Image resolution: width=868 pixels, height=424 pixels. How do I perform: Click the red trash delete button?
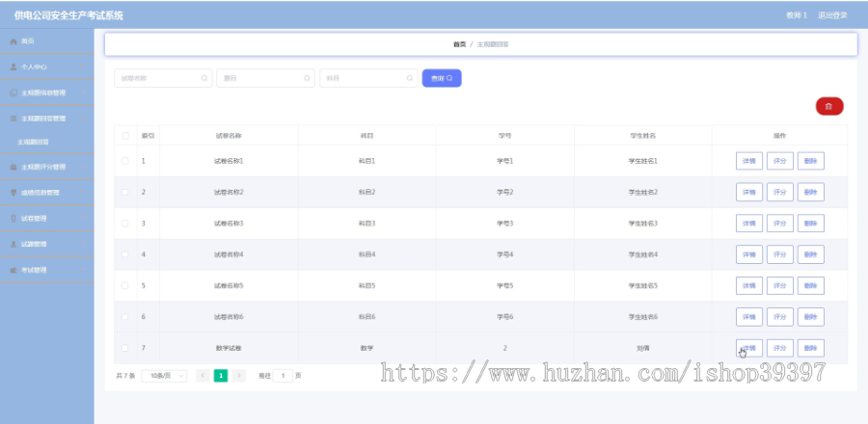coord(829,106)
